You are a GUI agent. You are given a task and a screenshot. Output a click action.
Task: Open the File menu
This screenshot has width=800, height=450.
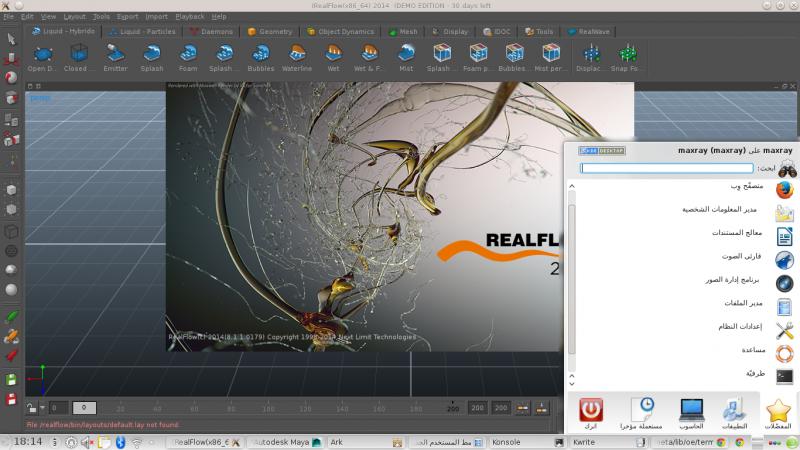click(x=9, y=17)
